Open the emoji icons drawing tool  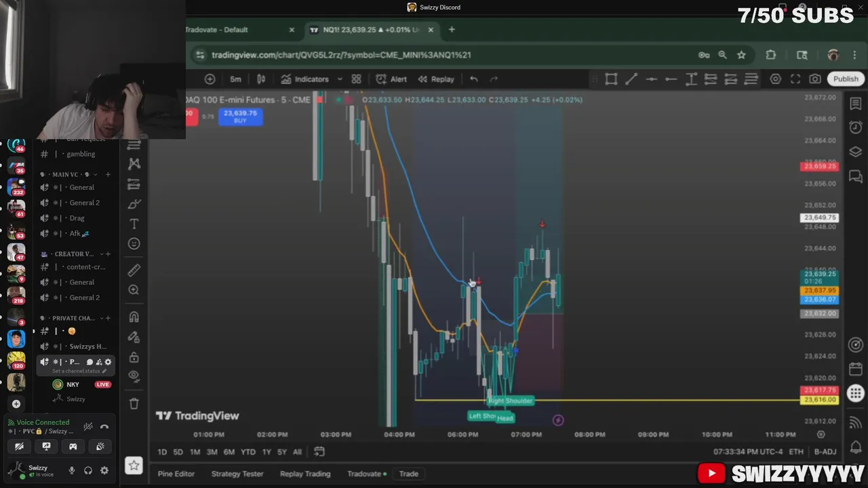(134, 244)
